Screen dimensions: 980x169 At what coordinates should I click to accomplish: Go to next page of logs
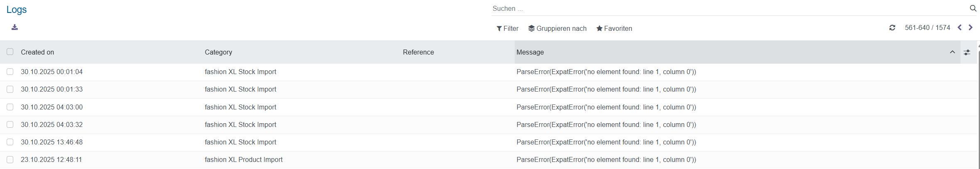click(970, 27)
